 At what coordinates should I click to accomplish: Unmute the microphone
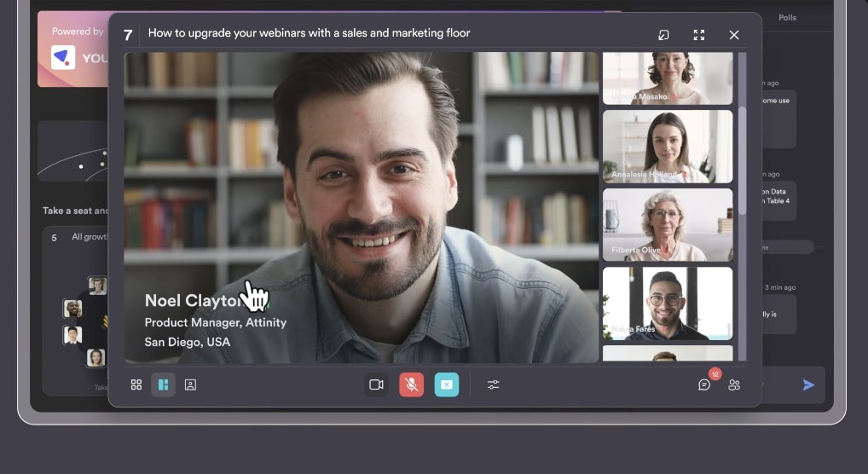411,384
